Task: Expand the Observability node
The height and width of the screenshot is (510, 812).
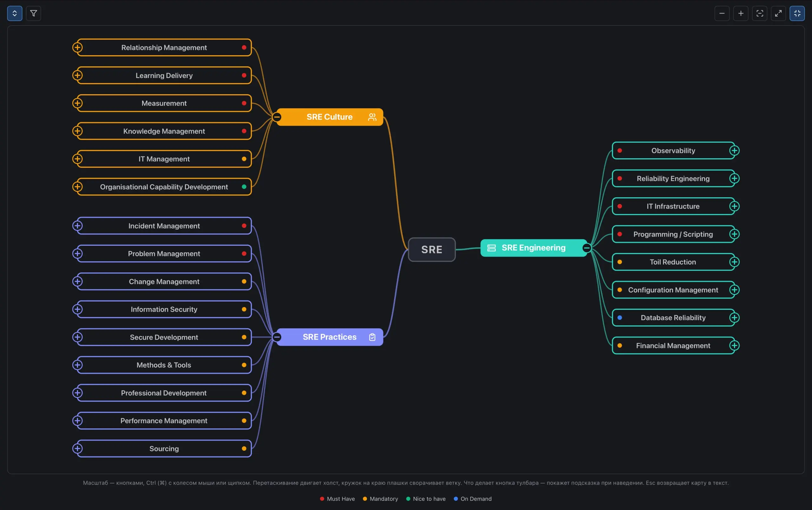Action: click(x=734, y=151)
